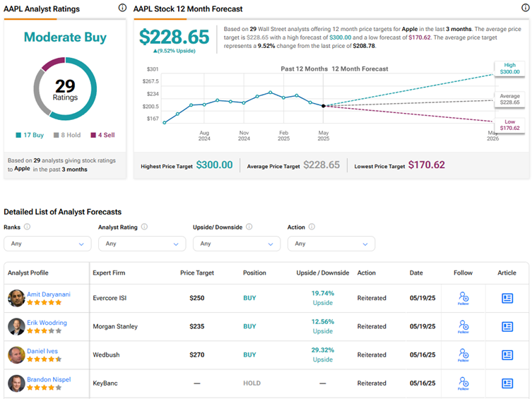
Task: Click Erik Woodring's profile photo
Action: pos(17,327)
